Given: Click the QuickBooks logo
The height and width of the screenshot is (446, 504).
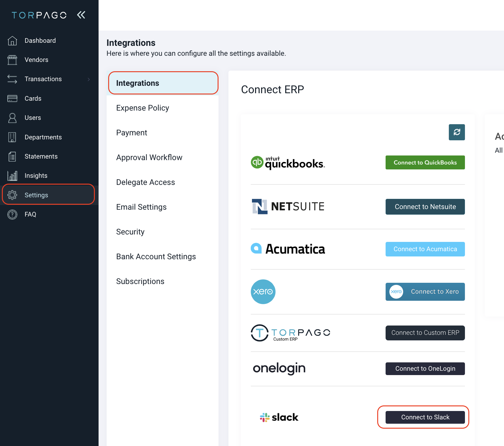Looking at the screenshot, I should [288, 163].
